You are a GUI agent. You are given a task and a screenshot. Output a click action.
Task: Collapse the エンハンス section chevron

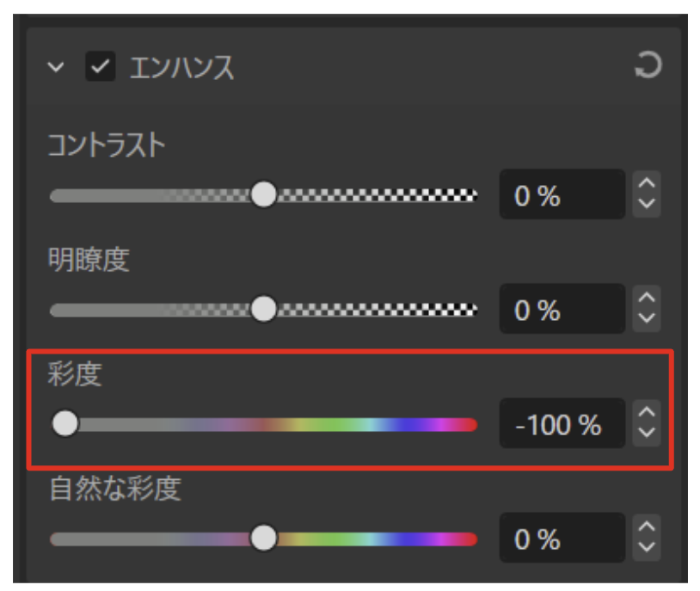pyautogui.click(x=56, y=67)
